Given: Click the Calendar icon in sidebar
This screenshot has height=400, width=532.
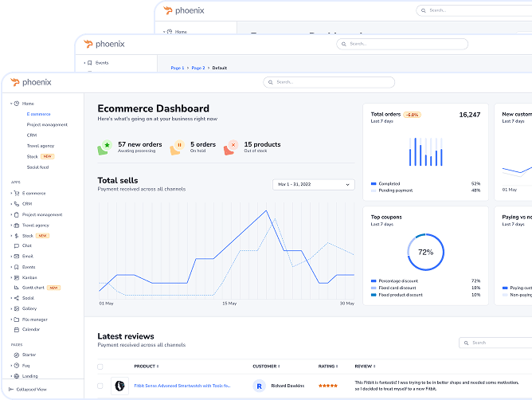Looking at the screenshot, I should click(16, 329).
